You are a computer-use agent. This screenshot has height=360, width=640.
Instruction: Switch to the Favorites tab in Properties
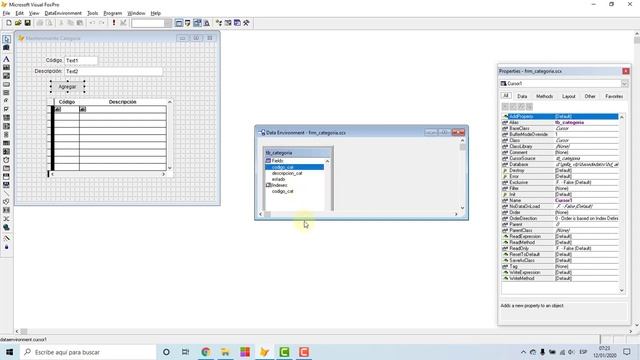tap(614, 96)
